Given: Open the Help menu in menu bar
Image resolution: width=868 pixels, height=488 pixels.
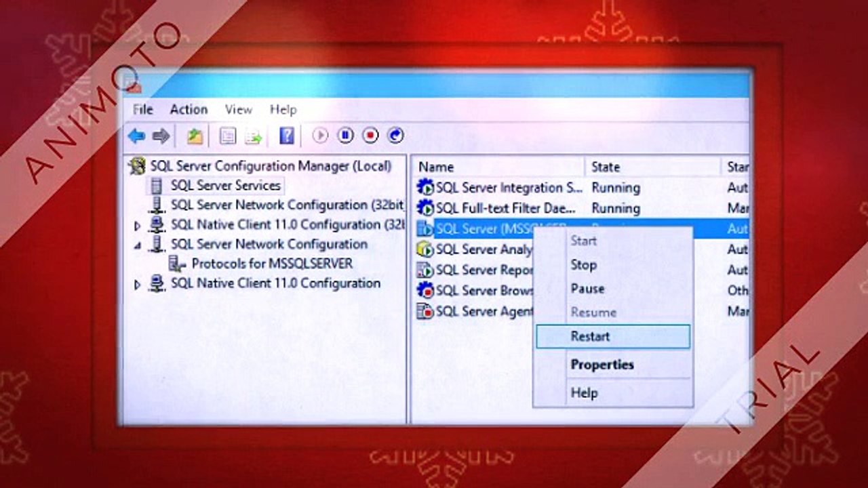Looking at the screenshot, I should click(283, 109).
